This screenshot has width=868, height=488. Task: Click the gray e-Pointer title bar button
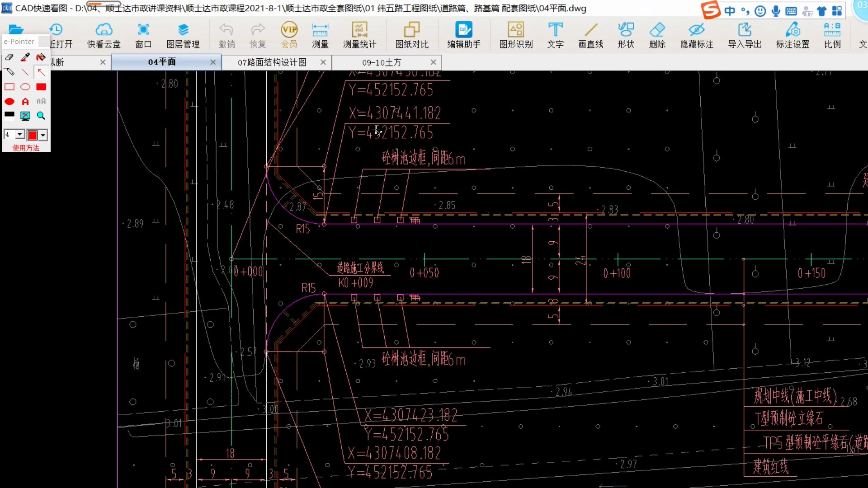pos(43,41)
